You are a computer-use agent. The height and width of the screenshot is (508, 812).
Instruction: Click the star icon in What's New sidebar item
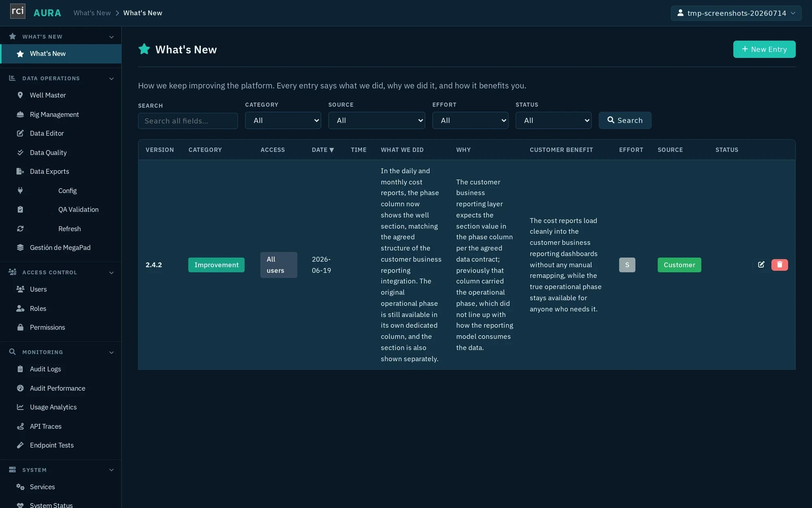20,54
